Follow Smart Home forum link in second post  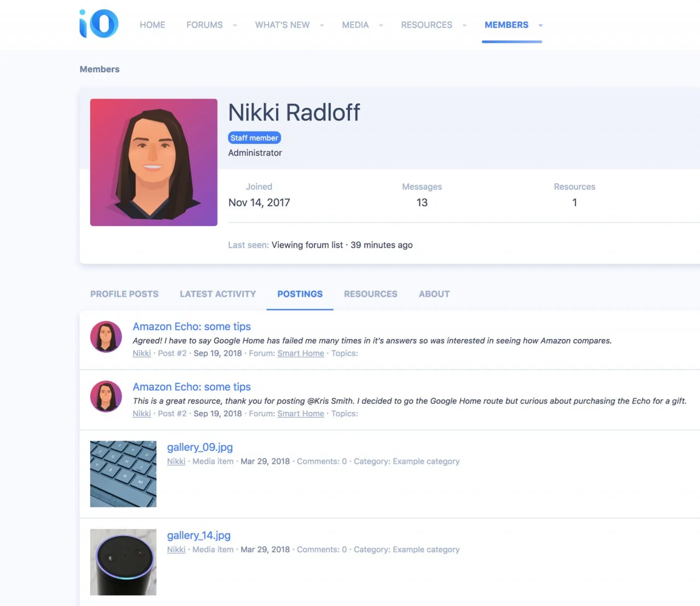pos(300,413)
